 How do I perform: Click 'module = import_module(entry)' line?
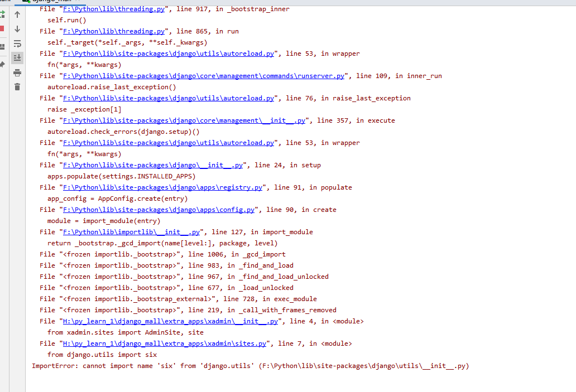(x=104, y=221)
